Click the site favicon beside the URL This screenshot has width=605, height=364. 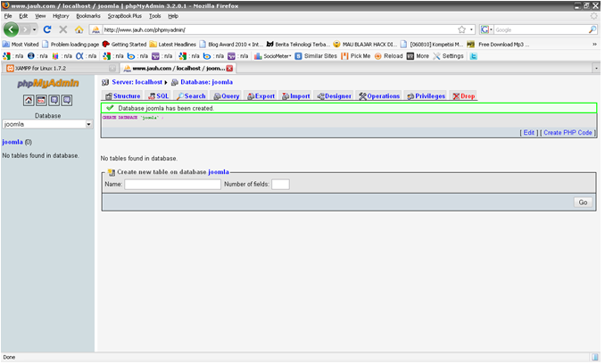point(95,29)
